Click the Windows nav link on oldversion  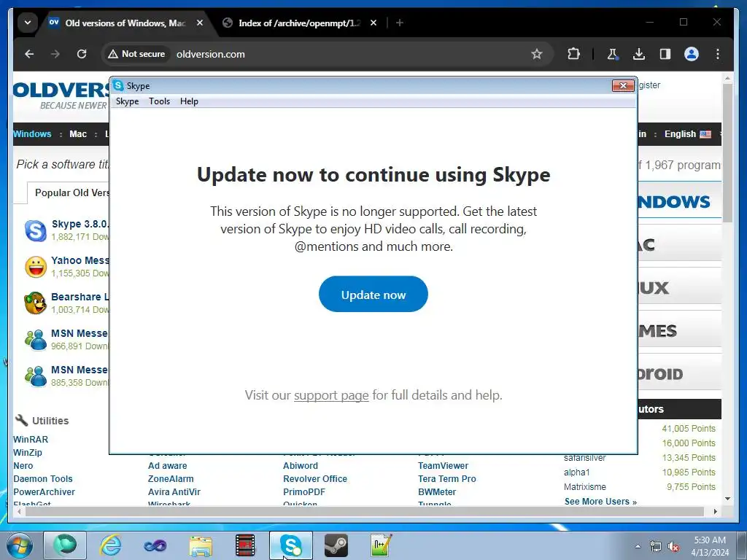tap(32, 134)
